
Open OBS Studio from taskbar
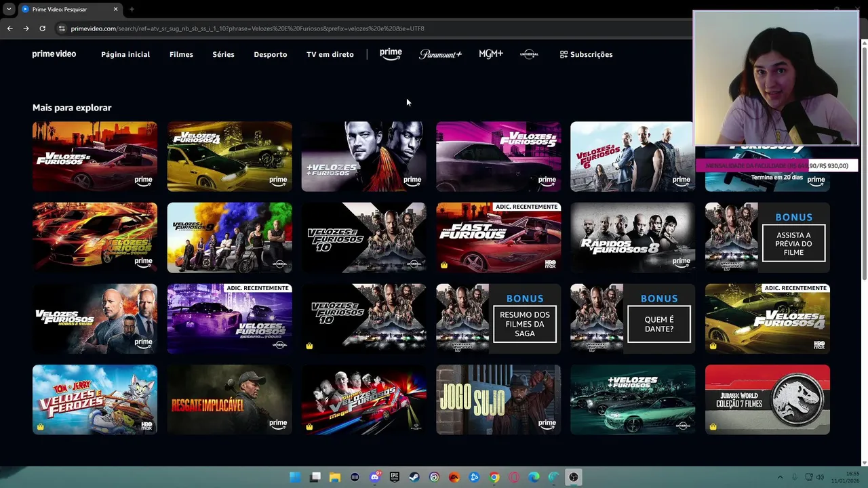tap(574, 477)
